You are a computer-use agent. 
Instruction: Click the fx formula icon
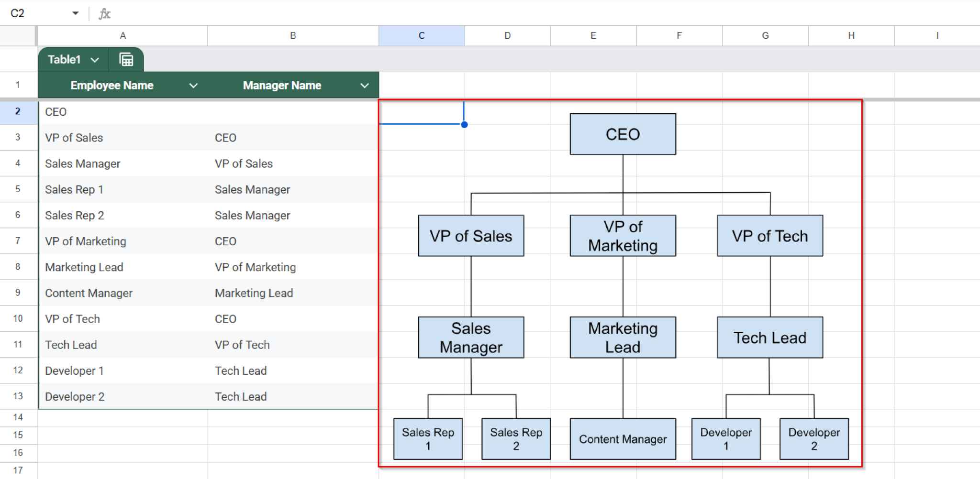pyautogui.click(x=105, y=13)
